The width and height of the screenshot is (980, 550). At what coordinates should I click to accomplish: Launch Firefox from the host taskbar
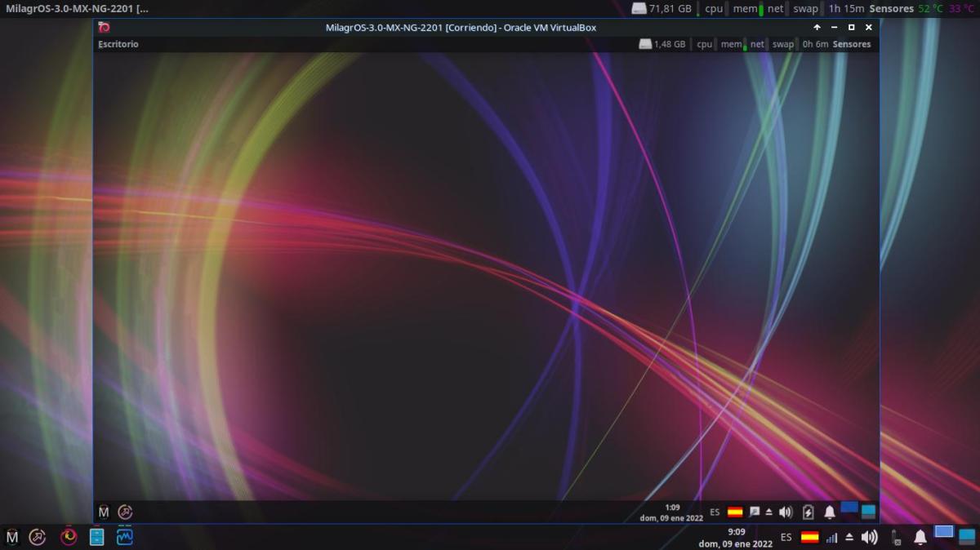pyautogui.click(x=69, y=536)
